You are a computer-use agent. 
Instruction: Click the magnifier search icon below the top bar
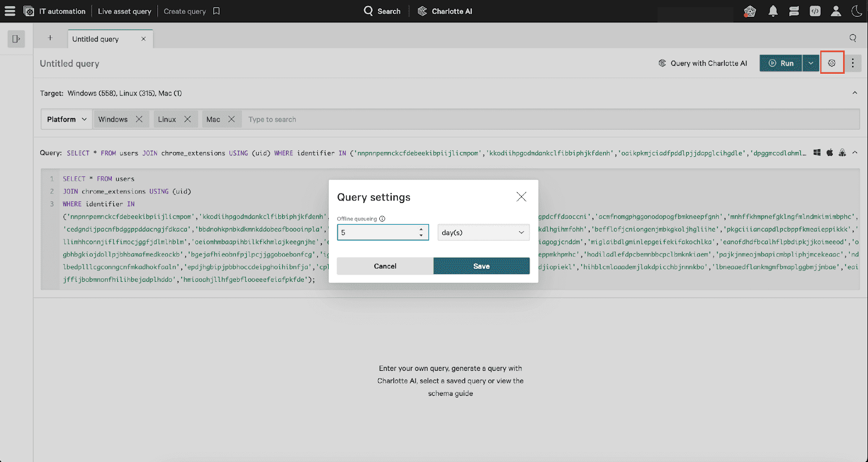pos(853,38)
